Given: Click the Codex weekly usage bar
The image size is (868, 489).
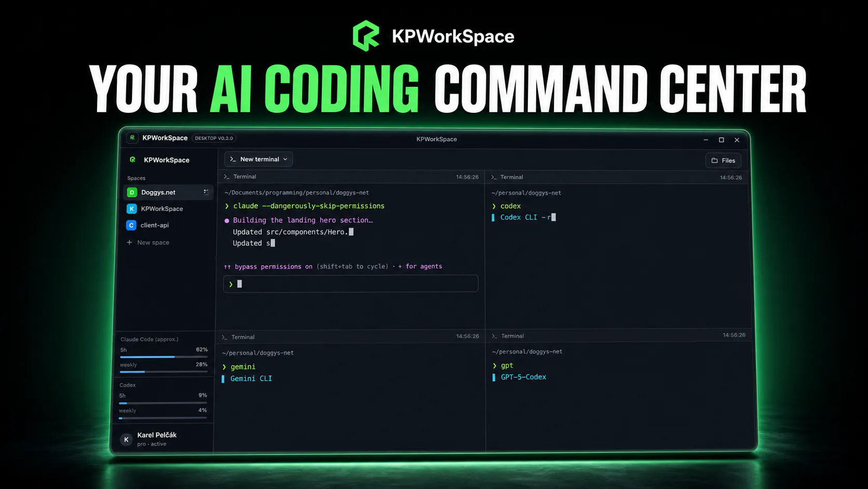Looking at the screenshot, I should pyautogui.click(x=163, y=418).
